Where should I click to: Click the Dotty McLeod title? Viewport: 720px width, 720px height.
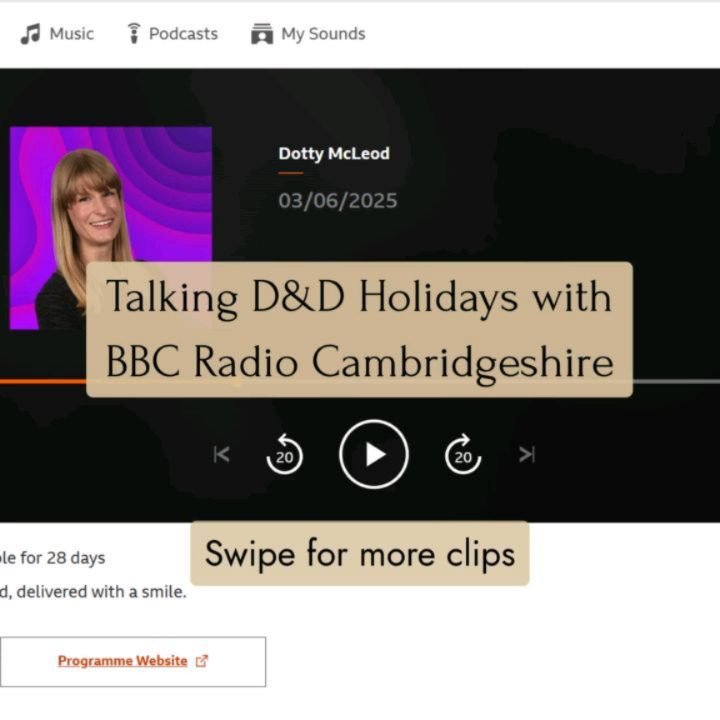click(334, 153)
